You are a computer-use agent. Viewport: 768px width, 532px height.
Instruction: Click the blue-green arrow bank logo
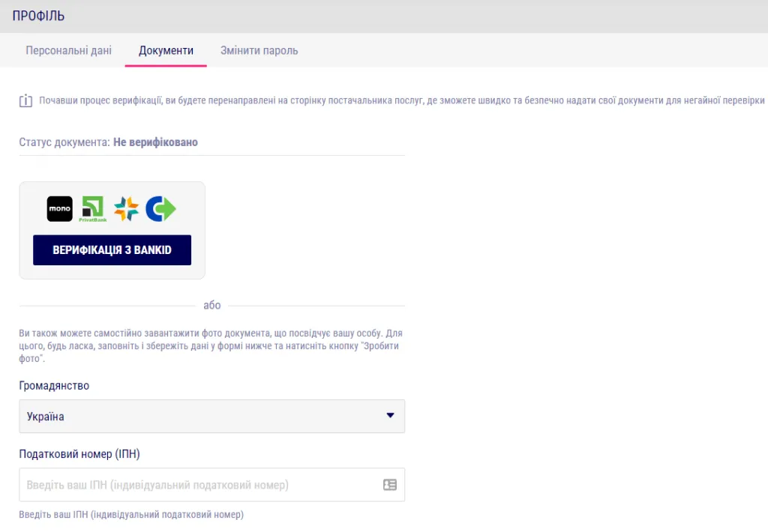(160, 209)
